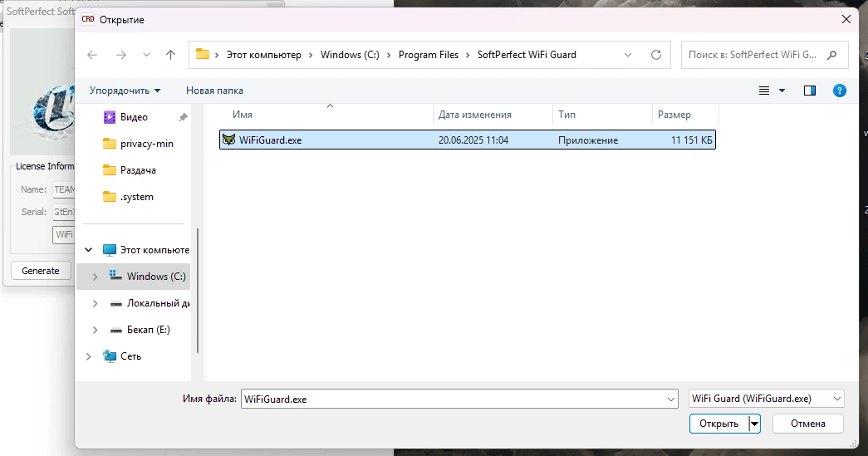Select Этот компьютер in navigation pane

click(154, 250)
